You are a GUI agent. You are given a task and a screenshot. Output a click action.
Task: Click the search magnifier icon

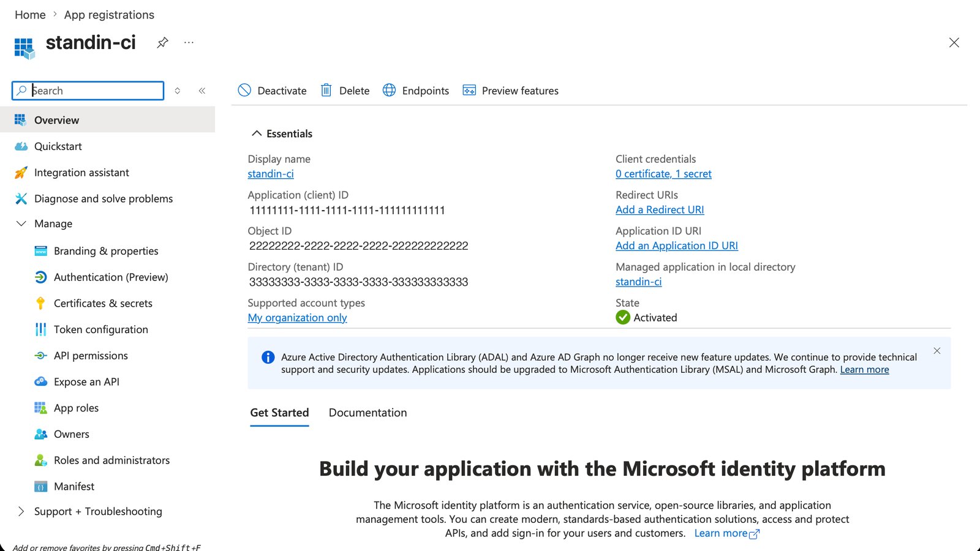[x=21, y=91]
